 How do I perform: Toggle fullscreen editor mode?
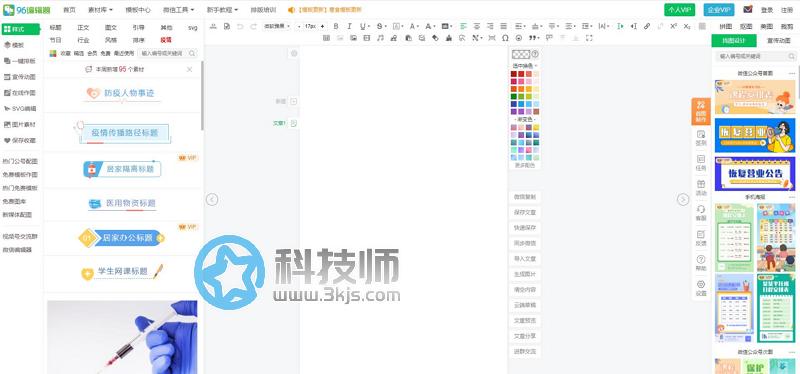pyautogui.click(x=589, y=38)
